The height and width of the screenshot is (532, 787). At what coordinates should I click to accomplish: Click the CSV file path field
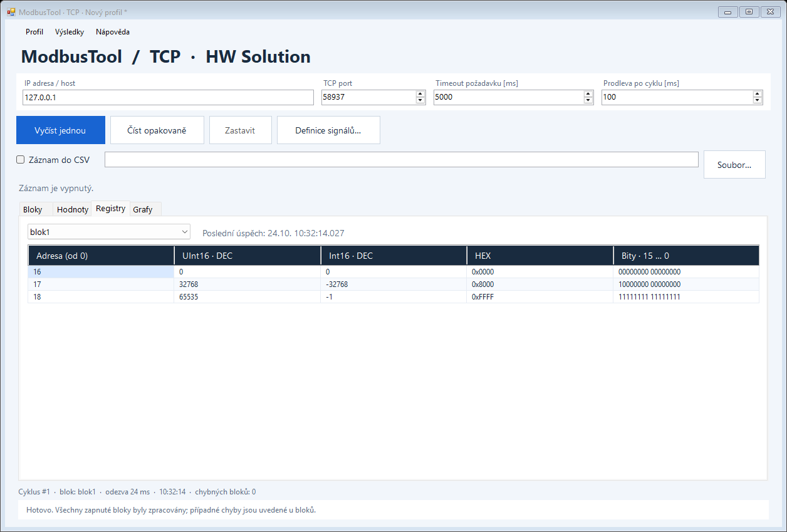pyautogui.click(x=402, y=160)
